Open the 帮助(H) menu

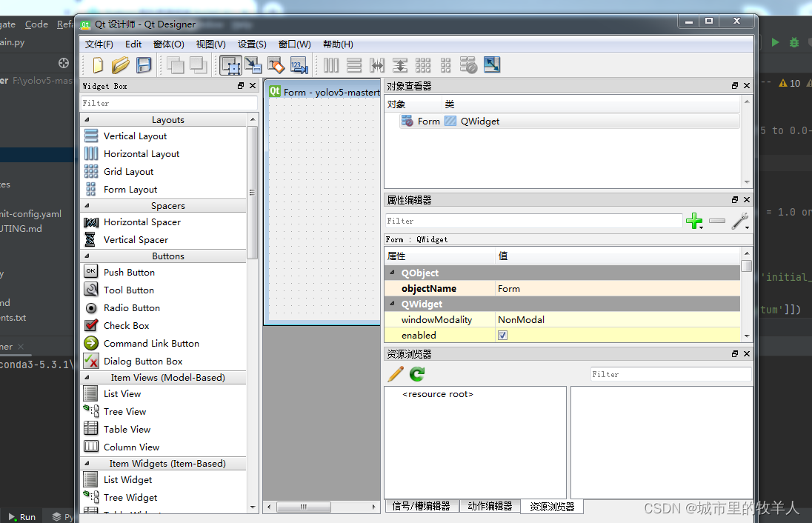(x=338, y=44)
